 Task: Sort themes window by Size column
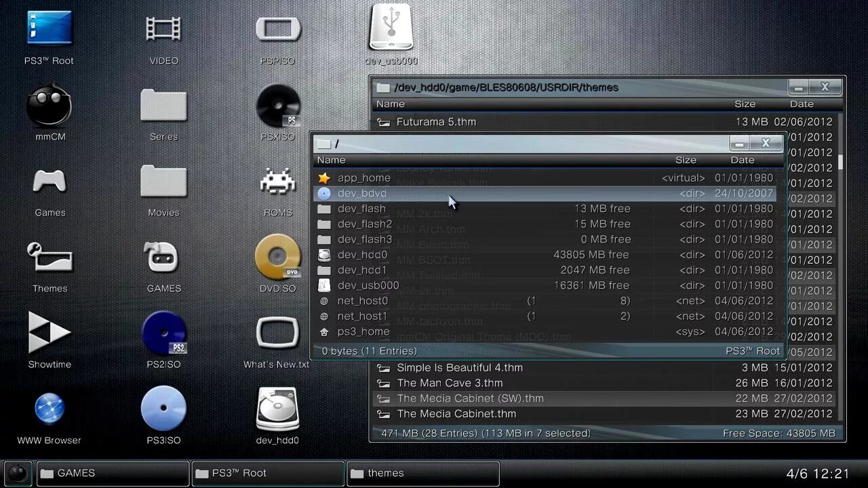pos(745,104)
